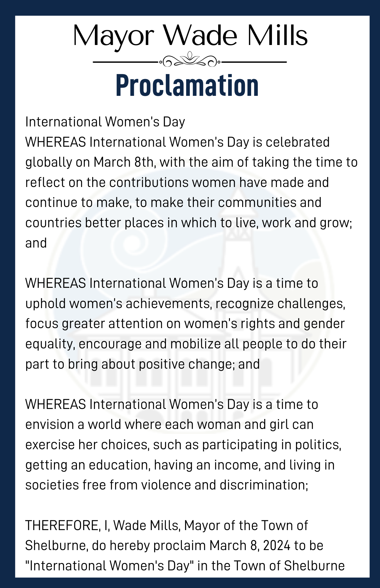Image resolution: width=380 pixels, height=588 pixels.
Task: Click the line starting "exercise her choices"
Action: (183, 445)
